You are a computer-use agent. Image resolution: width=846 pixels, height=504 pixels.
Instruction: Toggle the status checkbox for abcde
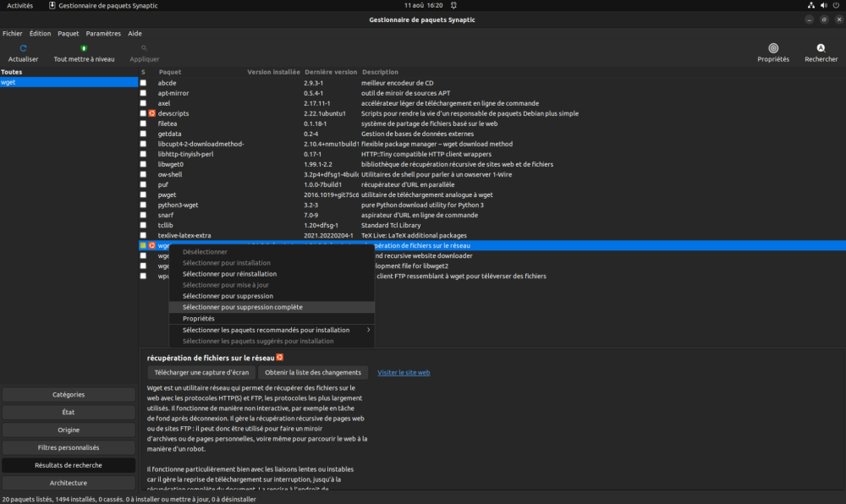pos(143,83)
